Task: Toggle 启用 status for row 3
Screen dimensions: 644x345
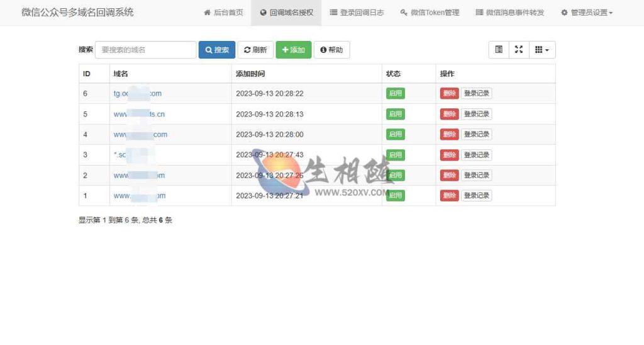Action: [396, 155]
